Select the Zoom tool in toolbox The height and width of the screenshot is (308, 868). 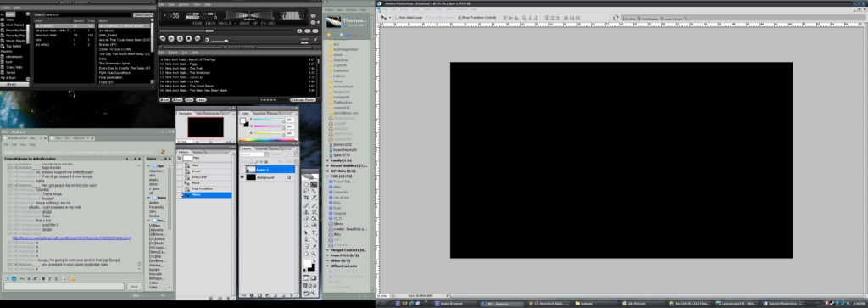pos(314,253)
